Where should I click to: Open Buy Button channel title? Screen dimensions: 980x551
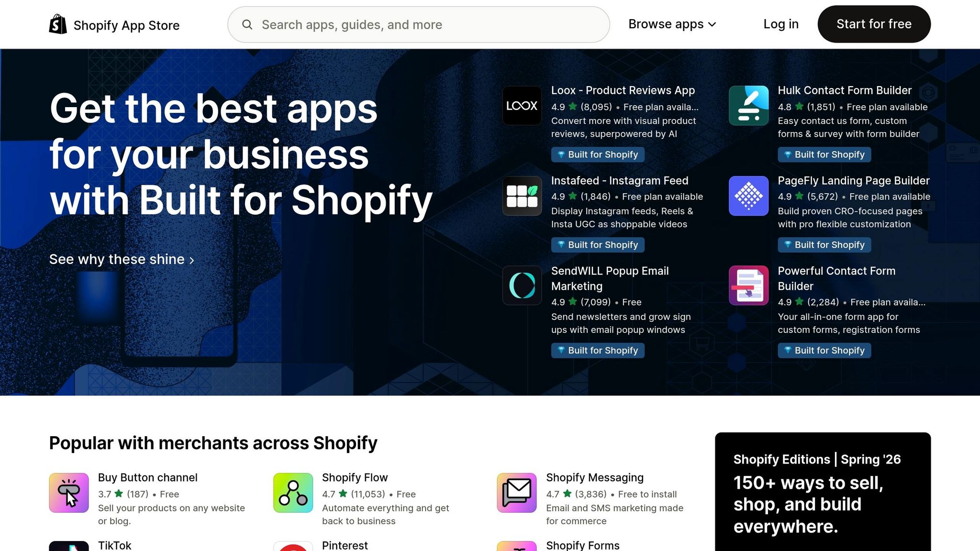point(148,478)
